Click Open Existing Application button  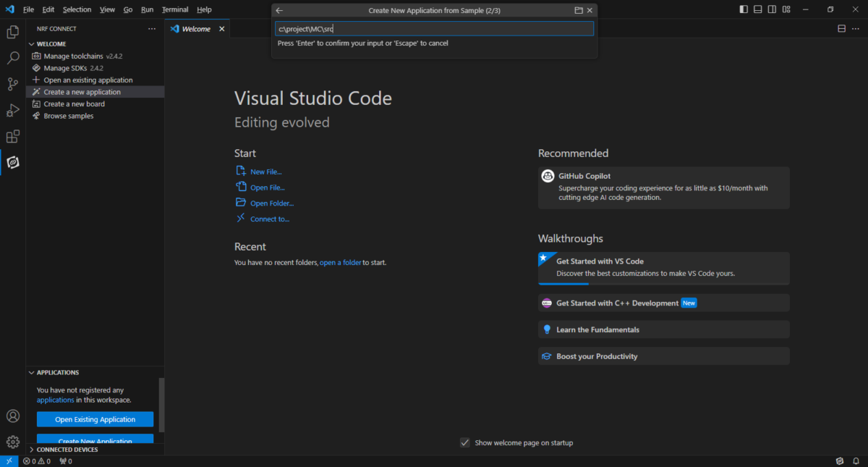pos(95,419)
